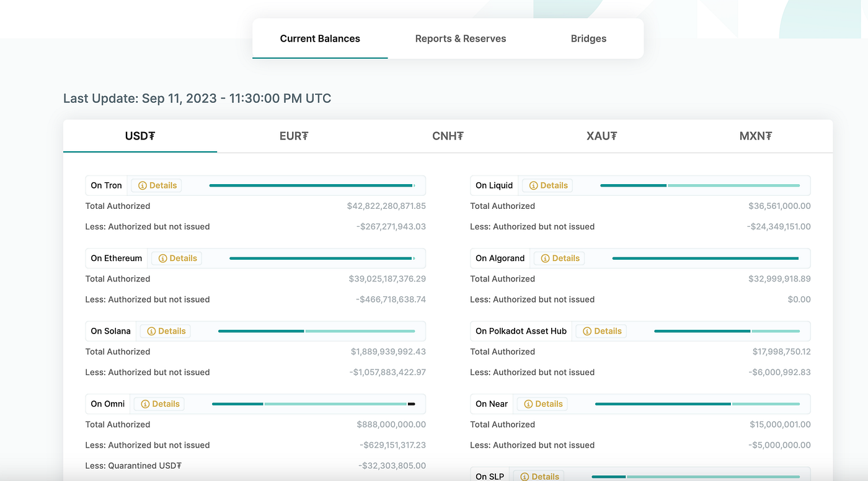Image resolution: width=868 pixels, height=481 pixels.
Task: Open Details for On Near
Action: 542,404
